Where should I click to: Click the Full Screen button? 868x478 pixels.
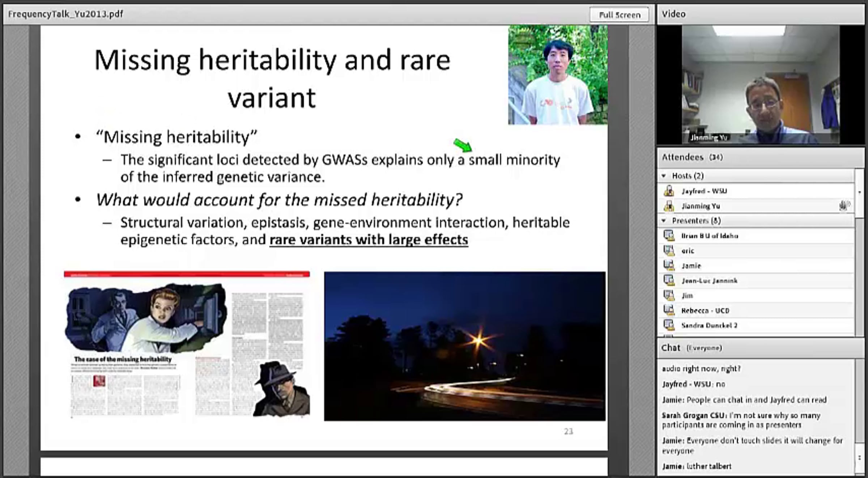pyautogui.click(x=619, y=15)
